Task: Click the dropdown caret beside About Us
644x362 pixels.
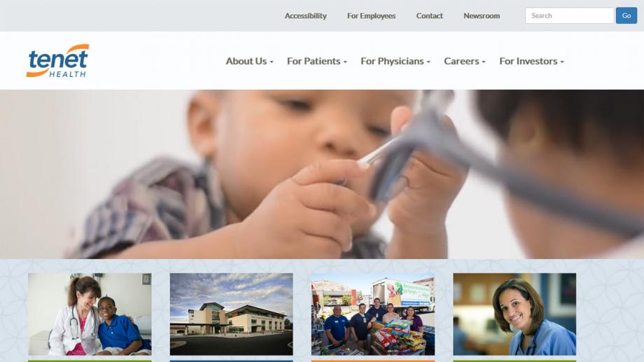Action: point(272,62)
